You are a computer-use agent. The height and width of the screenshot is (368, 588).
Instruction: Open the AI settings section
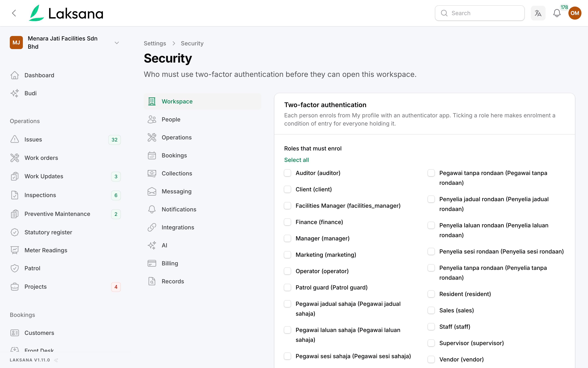pyautogui.click(x=202, y=245)
